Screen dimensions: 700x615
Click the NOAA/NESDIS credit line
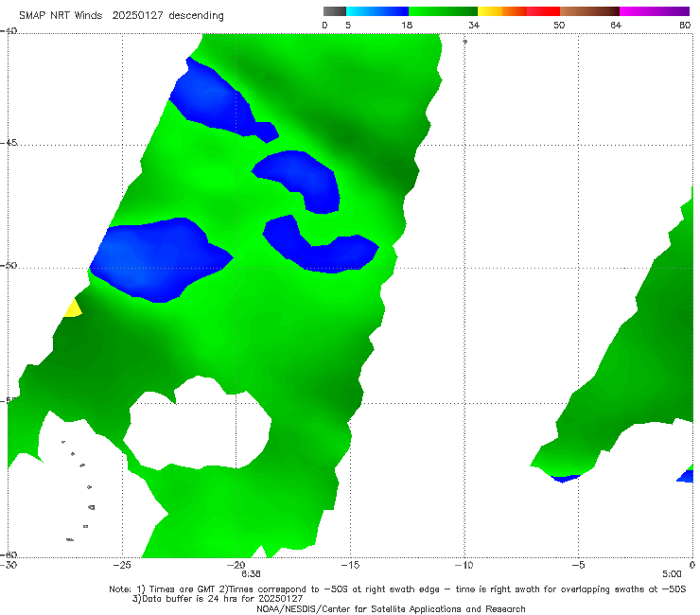(x=391, y=608)
